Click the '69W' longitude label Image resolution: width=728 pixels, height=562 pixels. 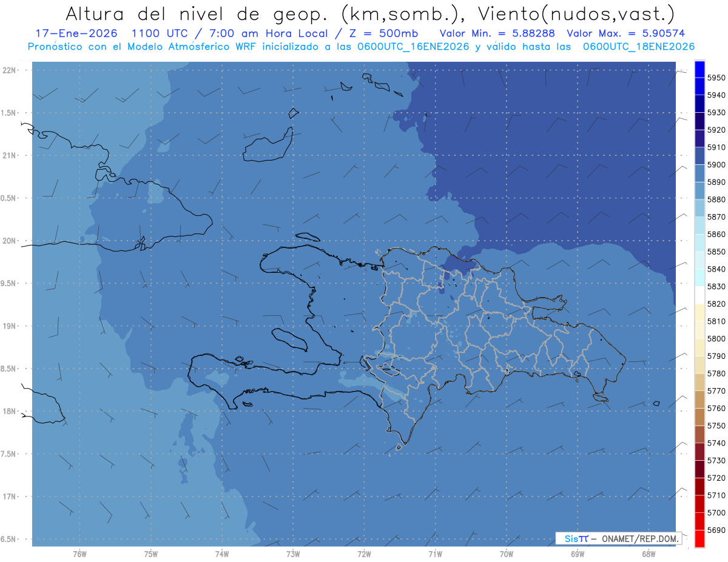[x=577, y=554]
